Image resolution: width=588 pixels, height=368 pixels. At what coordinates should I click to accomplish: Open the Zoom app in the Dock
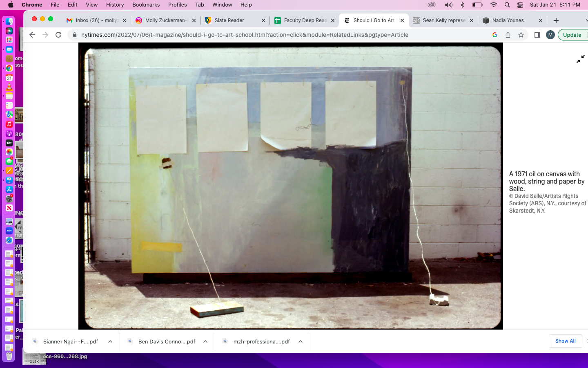[9, 231]
